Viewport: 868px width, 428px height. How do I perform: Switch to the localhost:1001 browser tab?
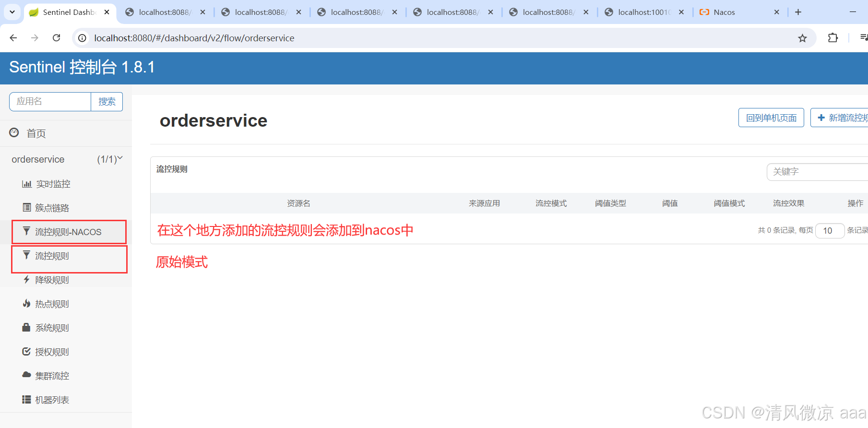coord(644,12)
